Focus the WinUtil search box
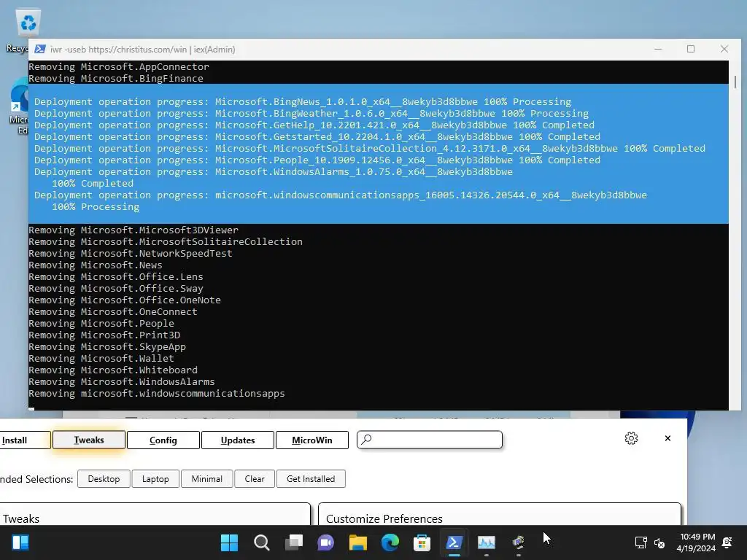Viewport: 747px width, 560px height. [x=430, y=440]
